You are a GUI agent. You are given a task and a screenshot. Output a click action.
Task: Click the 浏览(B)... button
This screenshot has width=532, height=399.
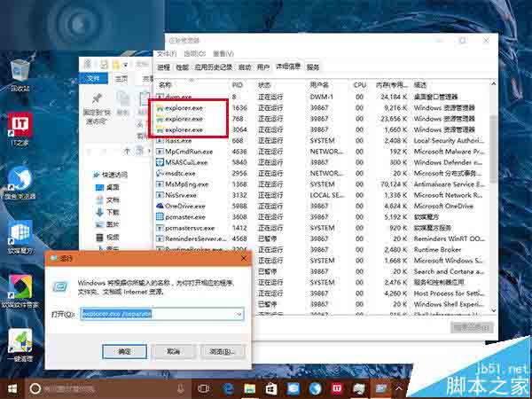[x=223, y=351]
